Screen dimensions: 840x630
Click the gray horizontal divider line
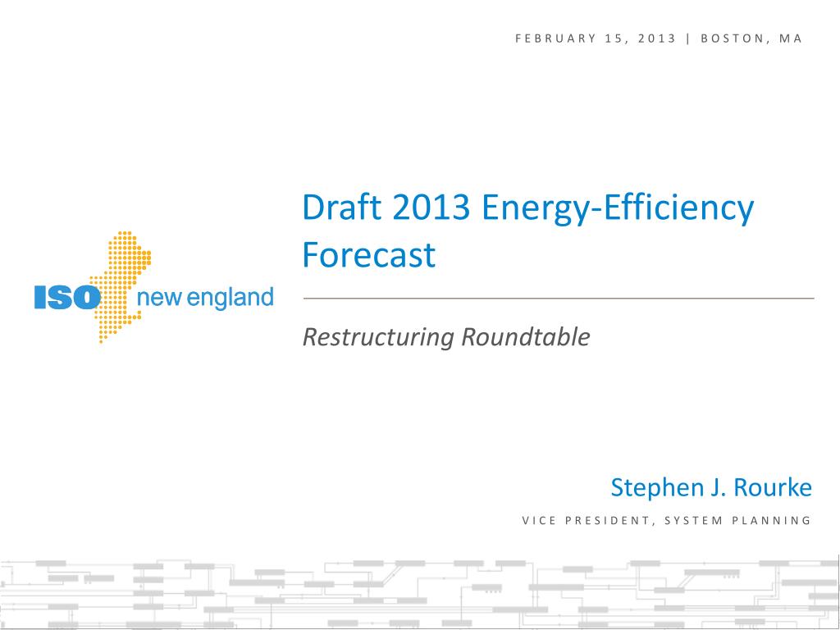tap(559, 299)
